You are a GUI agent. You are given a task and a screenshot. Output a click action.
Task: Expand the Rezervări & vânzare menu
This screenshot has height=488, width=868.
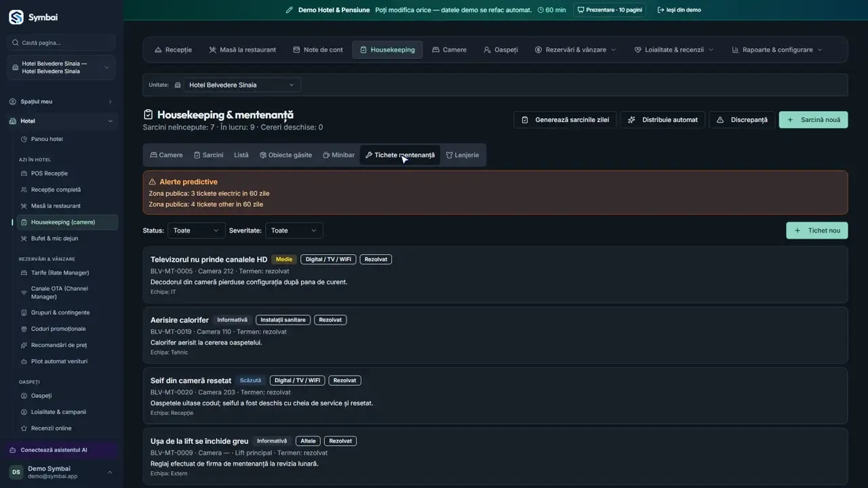pos(576,49)
